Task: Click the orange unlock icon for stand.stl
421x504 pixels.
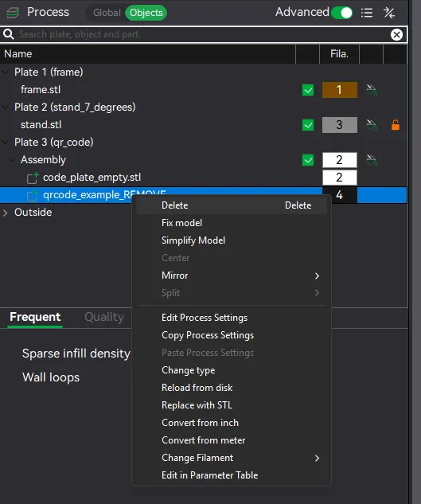Action: (396, 125)
